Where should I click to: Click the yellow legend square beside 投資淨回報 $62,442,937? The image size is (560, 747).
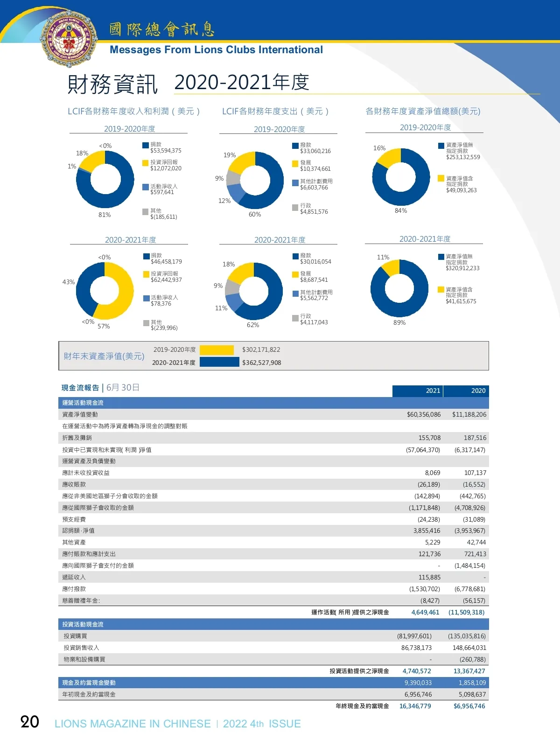[x=146, y=274]
